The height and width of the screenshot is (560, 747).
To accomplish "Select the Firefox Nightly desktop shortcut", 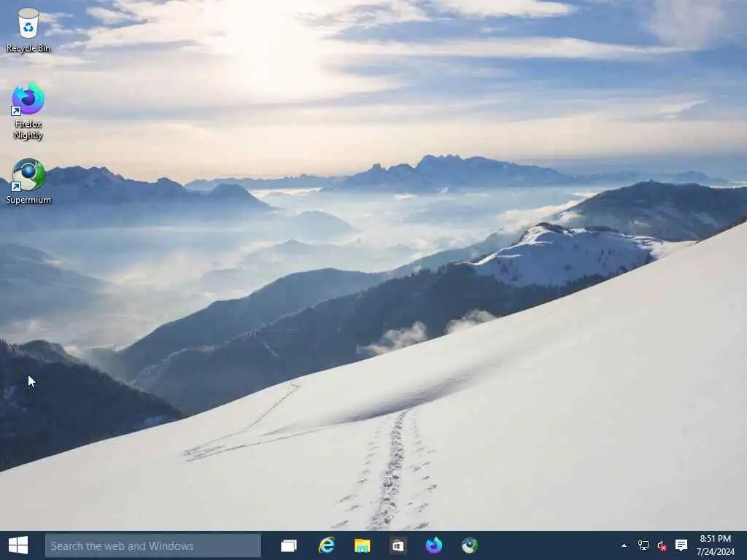I will [x=28, y=111].
